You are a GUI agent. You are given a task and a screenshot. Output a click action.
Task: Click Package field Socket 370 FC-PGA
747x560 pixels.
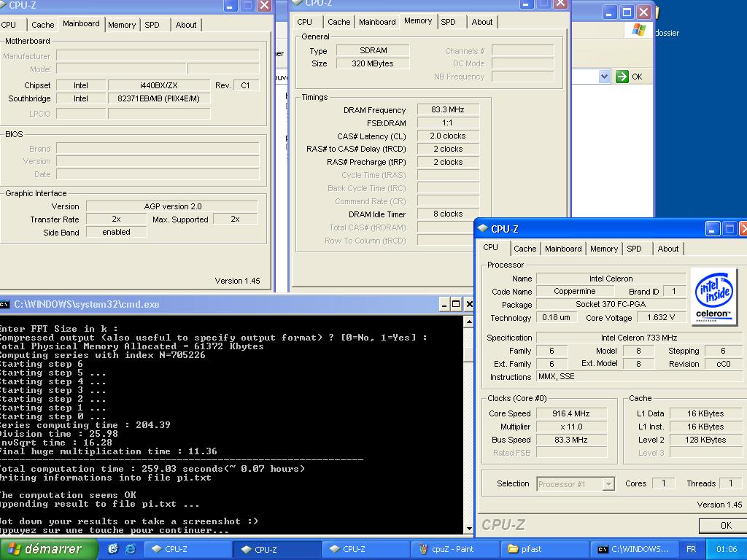click(611, 304)
